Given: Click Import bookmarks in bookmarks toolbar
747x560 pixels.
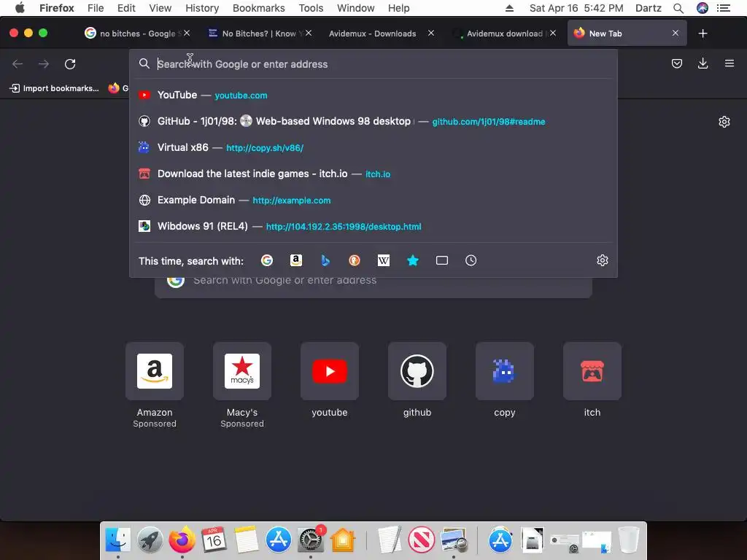Looking at the screenshot, I should coord(54,88).
